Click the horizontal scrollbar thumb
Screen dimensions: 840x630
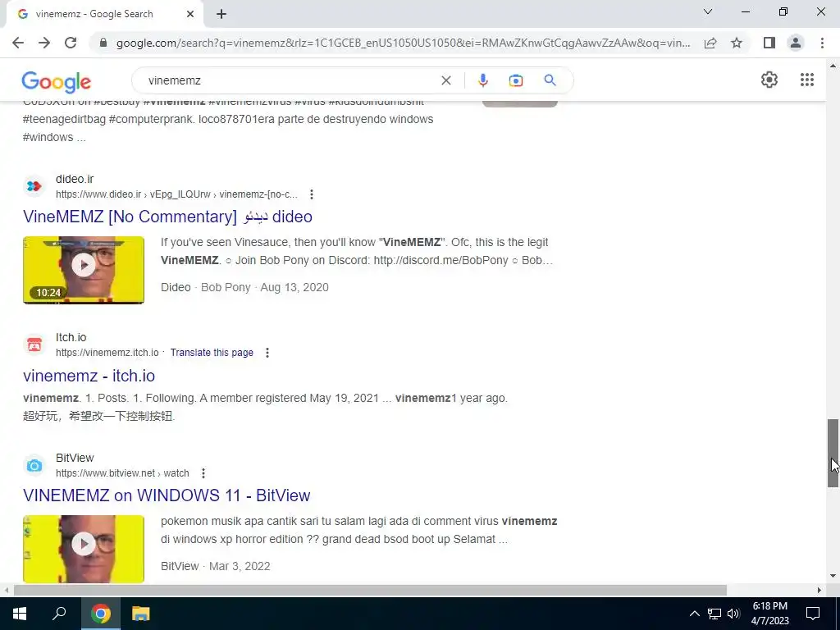370,591
